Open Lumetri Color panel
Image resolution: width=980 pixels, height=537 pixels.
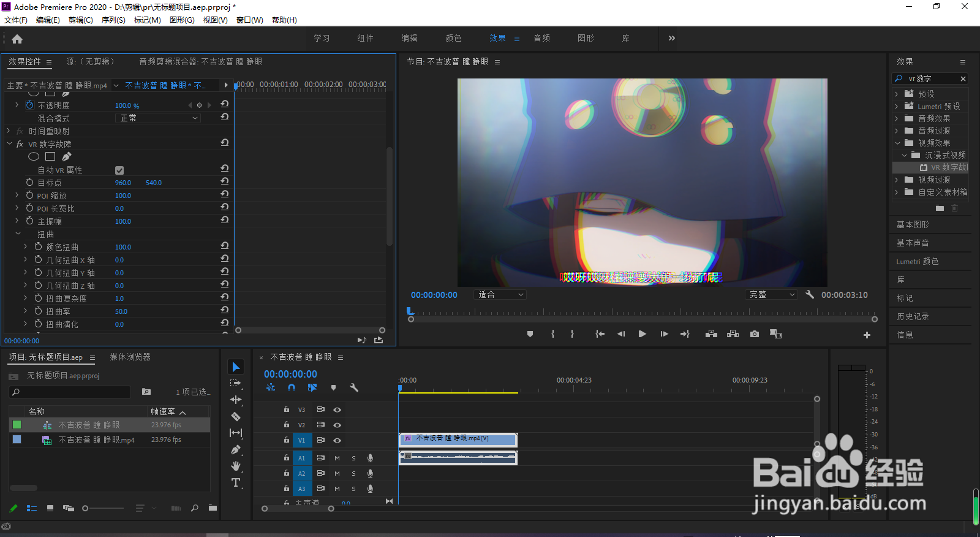point(918,261)
